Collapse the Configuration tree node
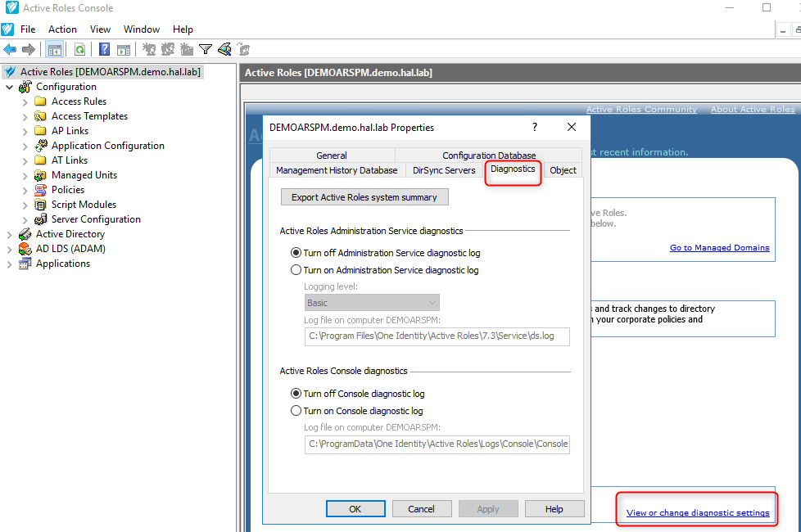 click(9, 88)
